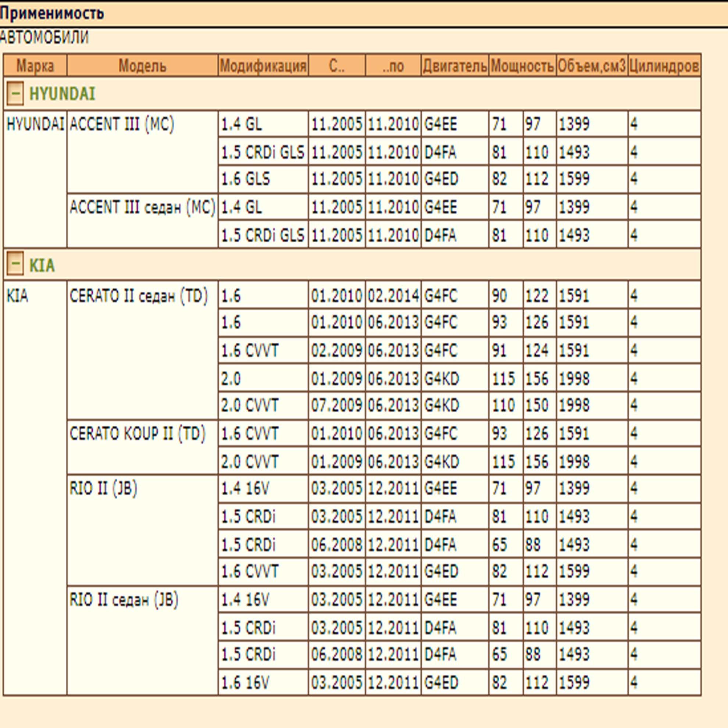The width and height of the screenshot is (728, 728).
Task: Select the CERATO KOUP II (TD) model cell
Action: (x=142, y=447)
